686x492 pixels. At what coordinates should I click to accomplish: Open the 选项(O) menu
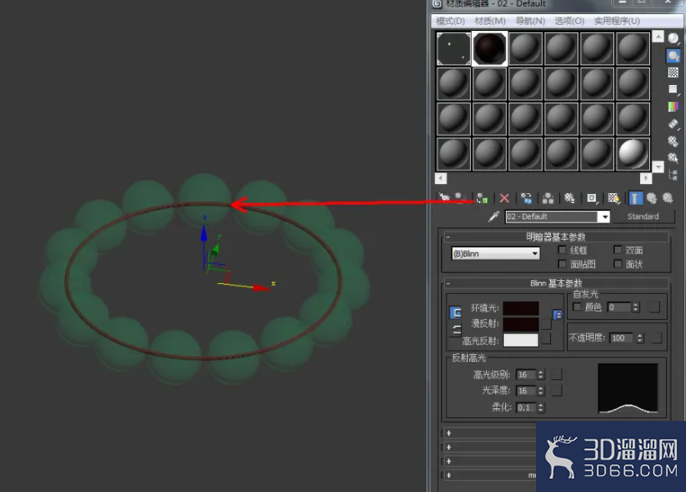(x=570, y=21)
